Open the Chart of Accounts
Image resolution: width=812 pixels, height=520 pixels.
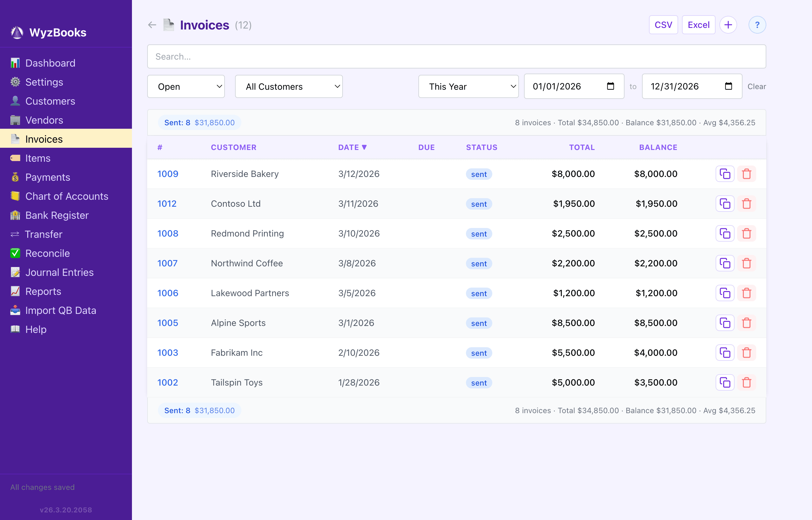point(67,196)
